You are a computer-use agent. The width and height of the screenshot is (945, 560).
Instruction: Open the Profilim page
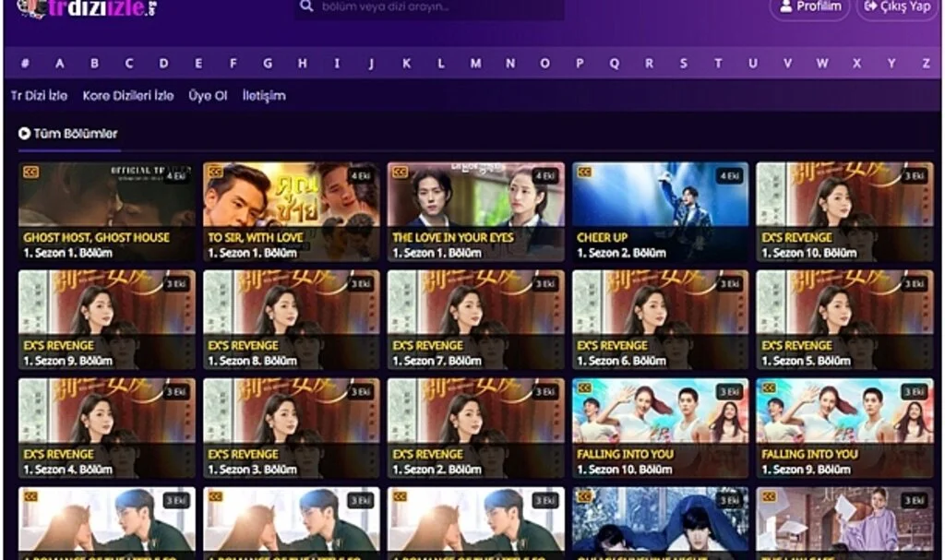click(810, 7)
